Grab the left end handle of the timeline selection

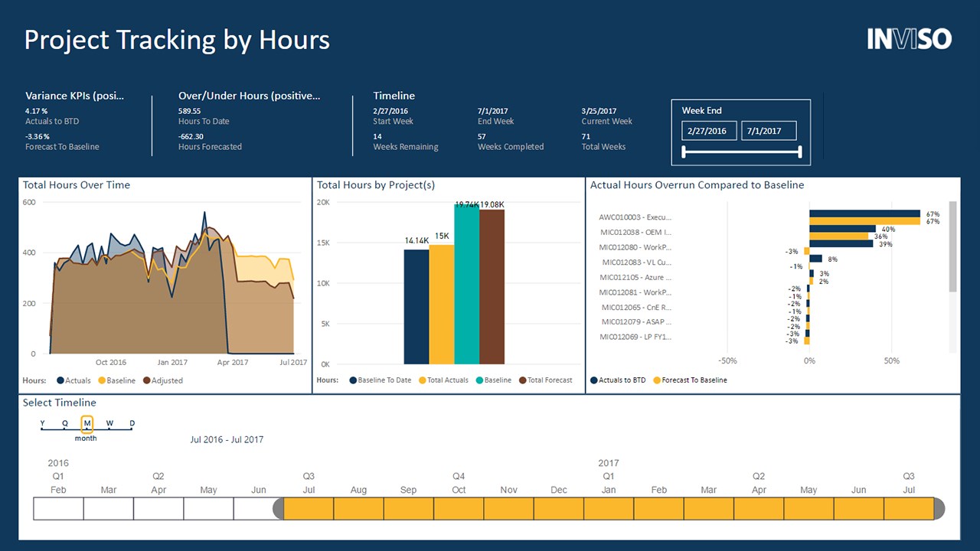[x=279, y=508]
